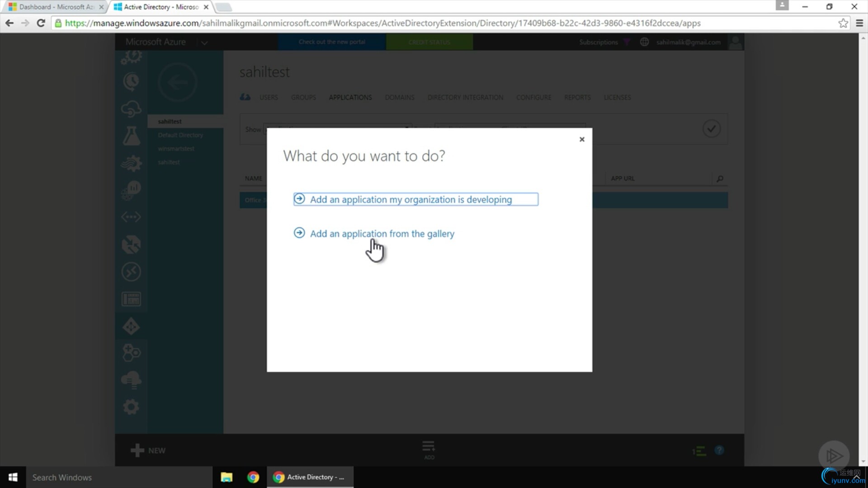Switch to the Dashboard - Microsoft Azure tab

pyautogui.click(x=55, y=7)
